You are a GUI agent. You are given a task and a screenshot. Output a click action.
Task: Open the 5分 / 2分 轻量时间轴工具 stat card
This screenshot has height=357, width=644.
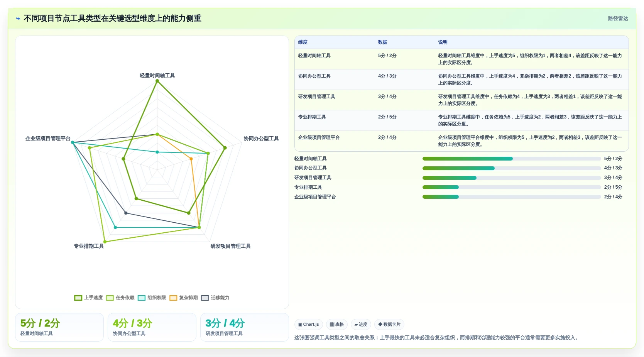[59, 327]
